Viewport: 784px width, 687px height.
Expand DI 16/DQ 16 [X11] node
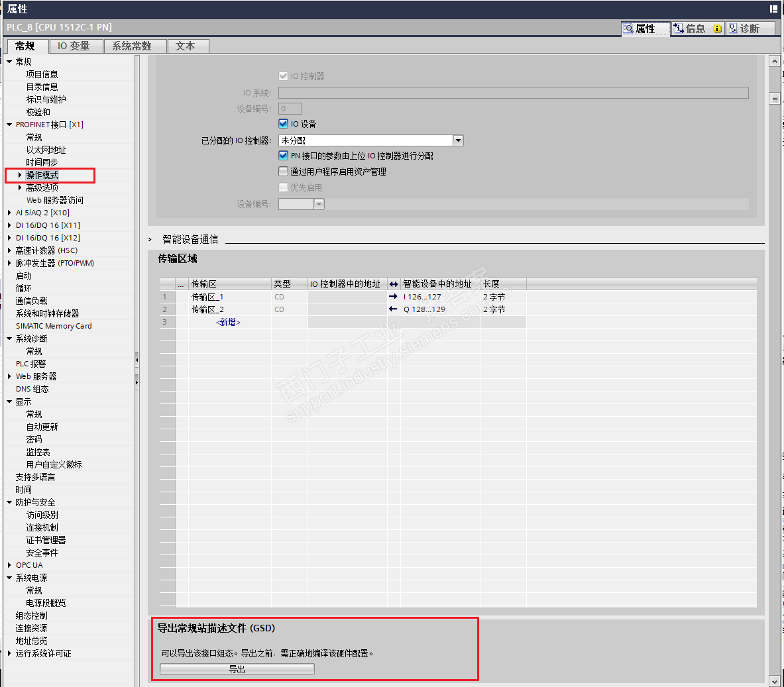point(9,225)
